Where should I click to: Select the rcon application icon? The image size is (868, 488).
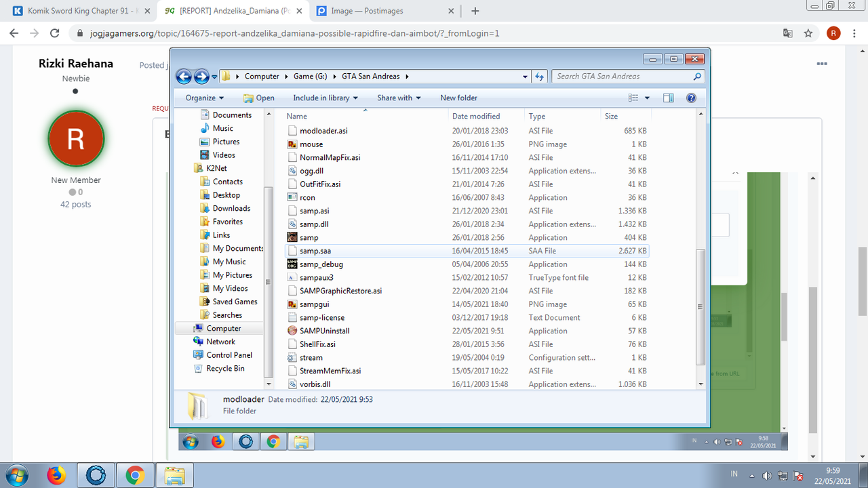292,197
